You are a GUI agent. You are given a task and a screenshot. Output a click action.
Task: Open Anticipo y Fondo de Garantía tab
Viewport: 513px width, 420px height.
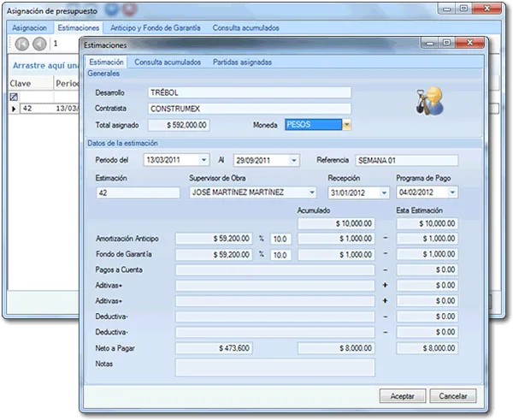(156, 28)
